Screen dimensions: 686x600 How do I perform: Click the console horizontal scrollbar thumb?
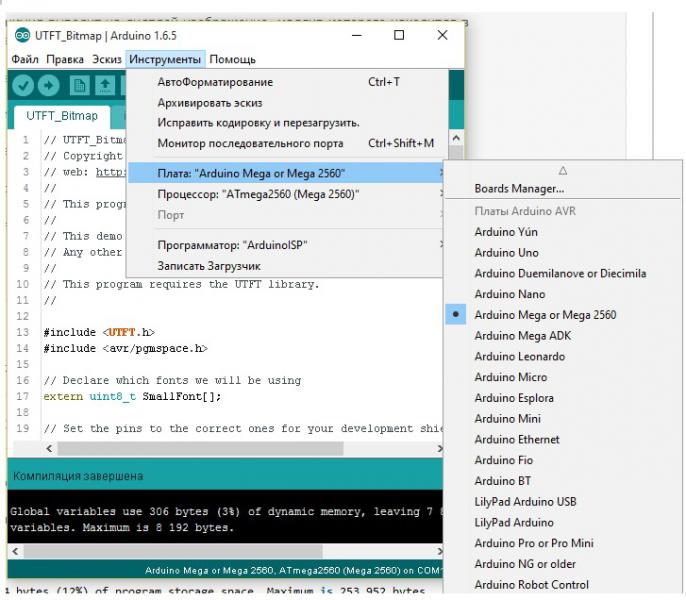[173, 551]
